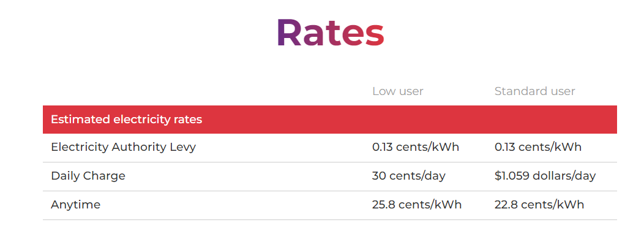Click the 25.8 cents/kWh Anytime rate

(416, 205)
